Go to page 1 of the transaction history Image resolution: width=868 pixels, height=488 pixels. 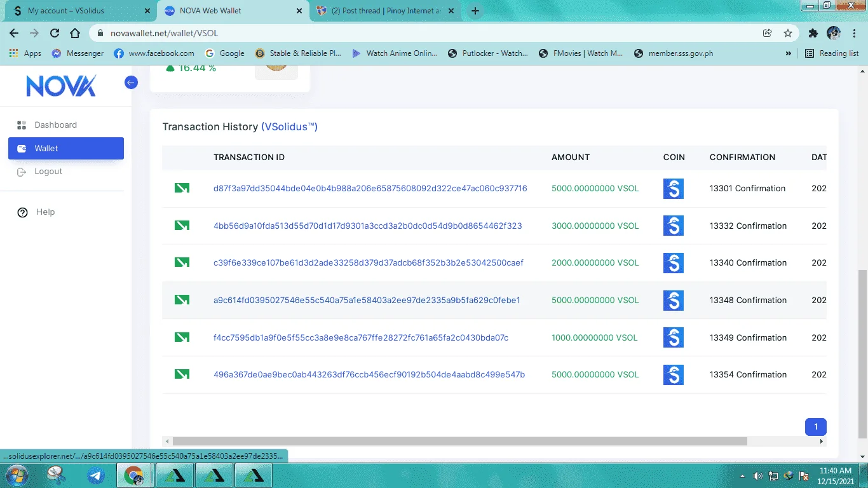(816, 427)
